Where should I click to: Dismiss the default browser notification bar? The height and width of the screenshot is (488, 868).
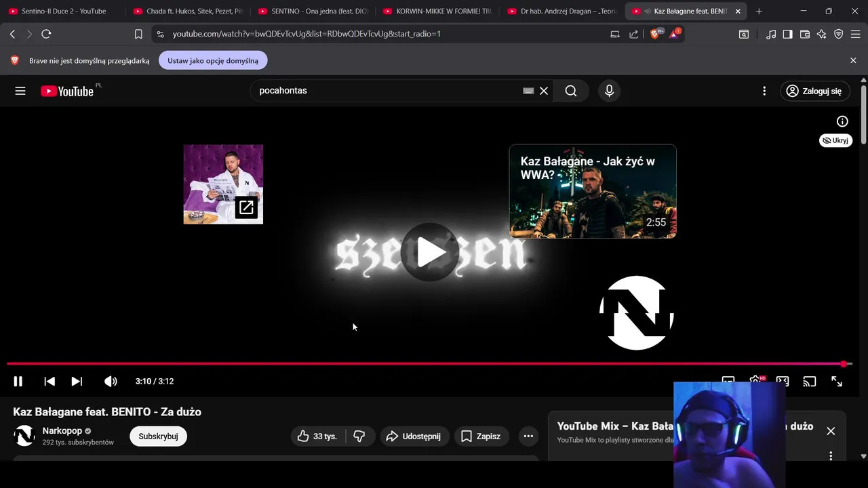tap(853, 60)
